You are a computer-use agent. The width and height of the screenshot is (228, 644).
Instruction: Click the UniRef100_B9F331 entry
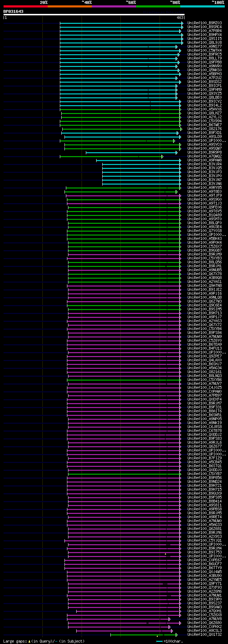(204, 407)
